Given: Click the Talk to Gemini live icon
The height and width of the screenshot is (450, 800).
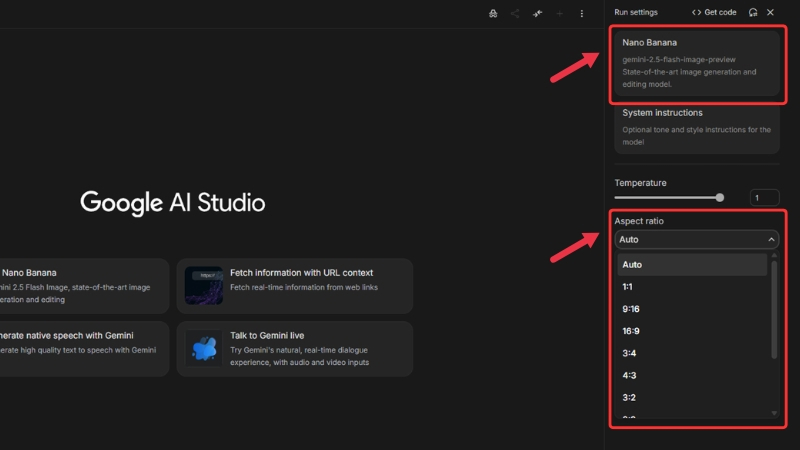Looking at the screenshot, I should [204, 349].
